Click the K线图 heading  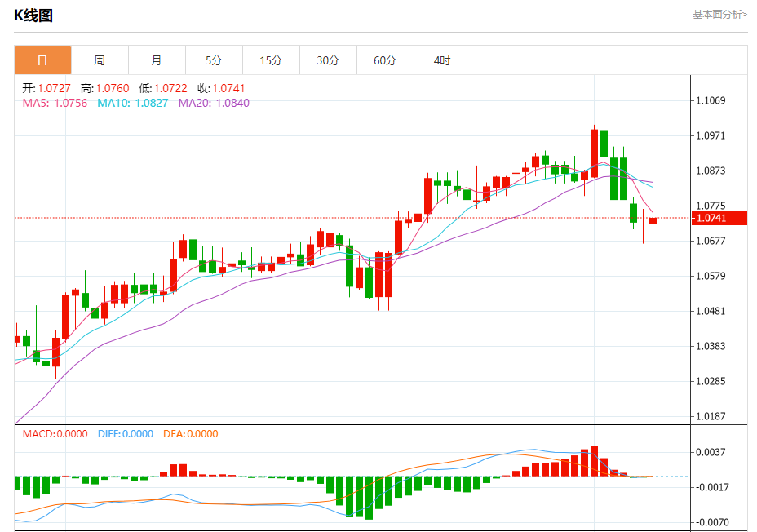pyautogui.click(x=33, y=16)
